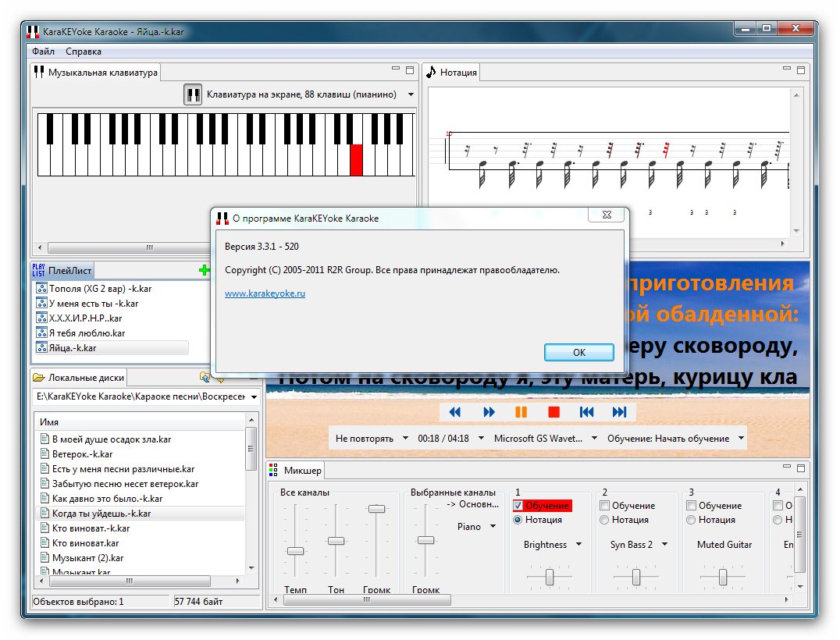The width and height of the screenshot is (840, 640).
Task: Click the file icon of В моей душе осадок зла.kar
Action: pos(45,439)
